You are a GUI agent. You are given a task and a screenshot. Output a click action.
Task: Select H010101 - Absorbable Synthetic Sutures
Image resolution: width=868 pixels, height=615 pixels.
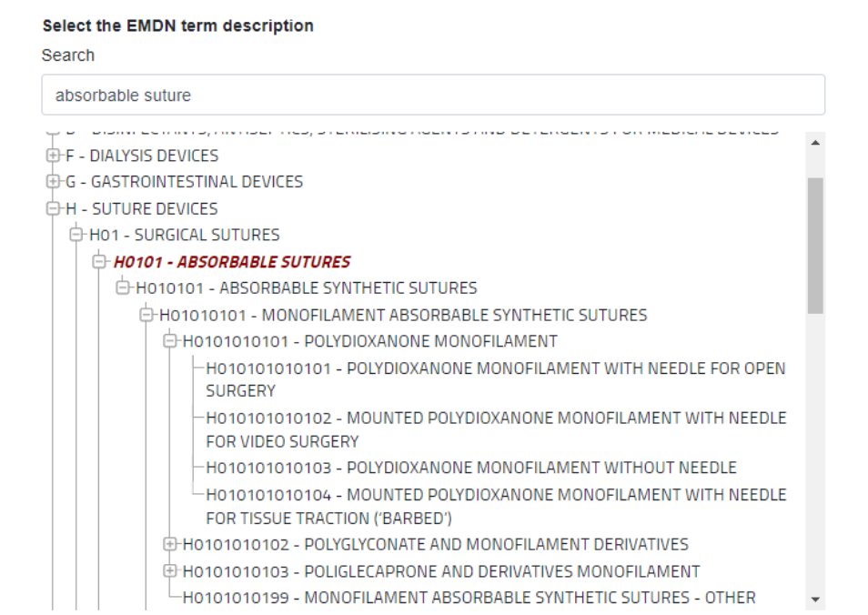pyautogui.click(x=306, y=288)
